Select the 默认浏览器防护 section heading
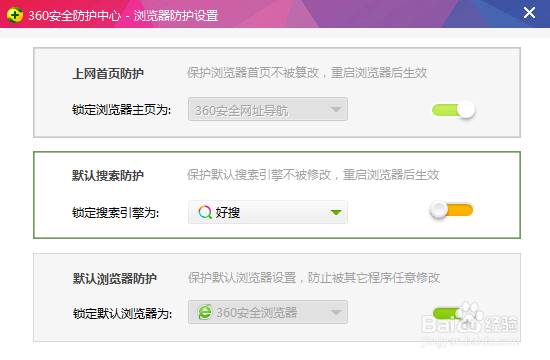550x360 pixels. [x=114, y=279]
